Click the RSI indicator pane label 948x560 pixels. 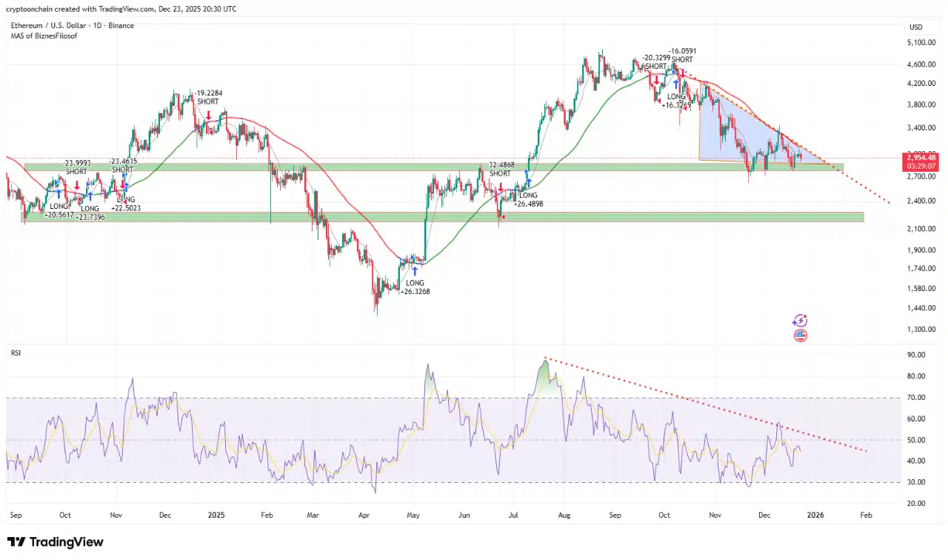[x=16, y=353]
